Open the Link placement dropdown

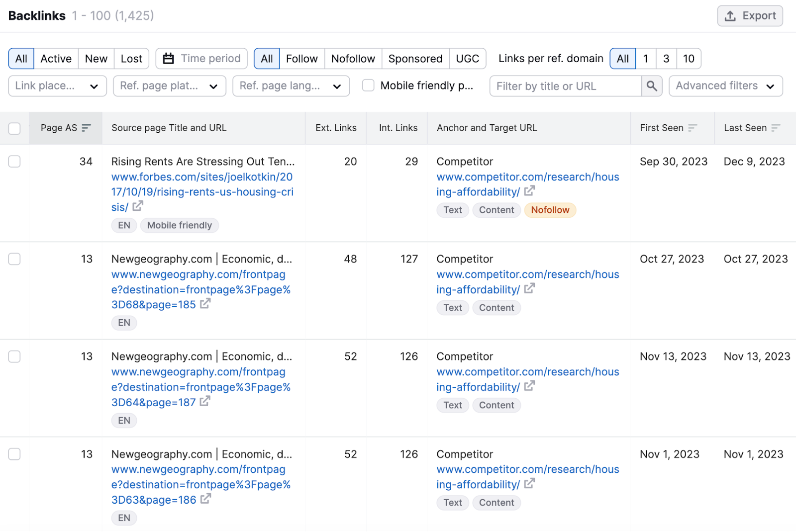click(57, 86)
